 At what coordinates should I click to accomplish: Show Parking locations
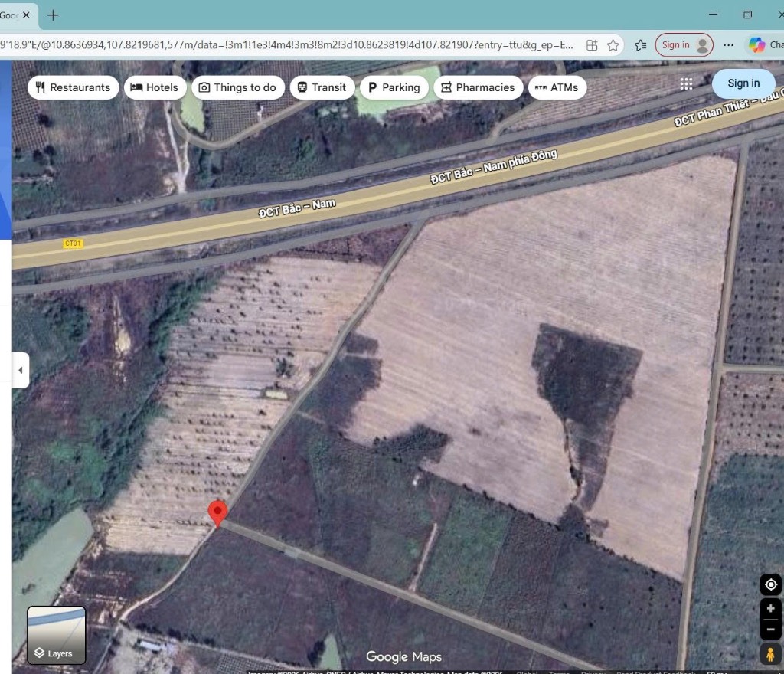click(x=394, y=87)
